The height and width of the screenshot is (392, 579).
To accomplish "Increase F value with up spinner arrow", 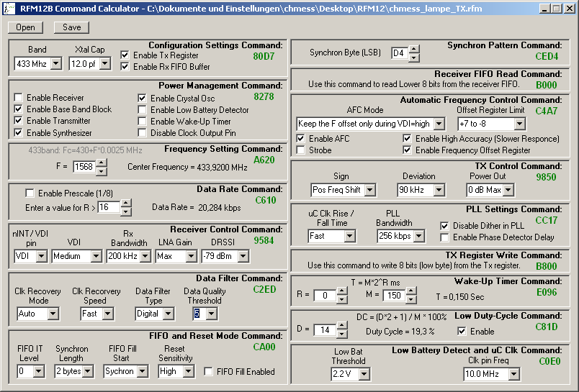I will (x=101, y=163).
